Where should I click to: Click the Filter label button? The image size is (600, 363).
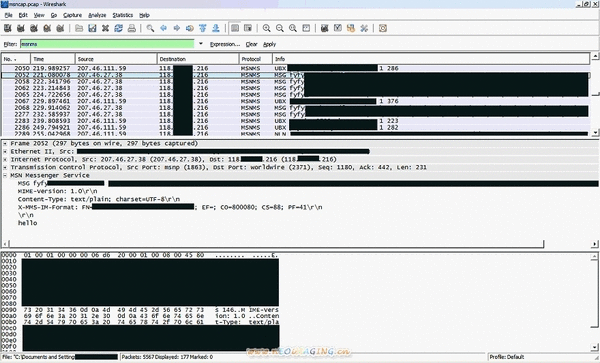(x=10, y=44)
